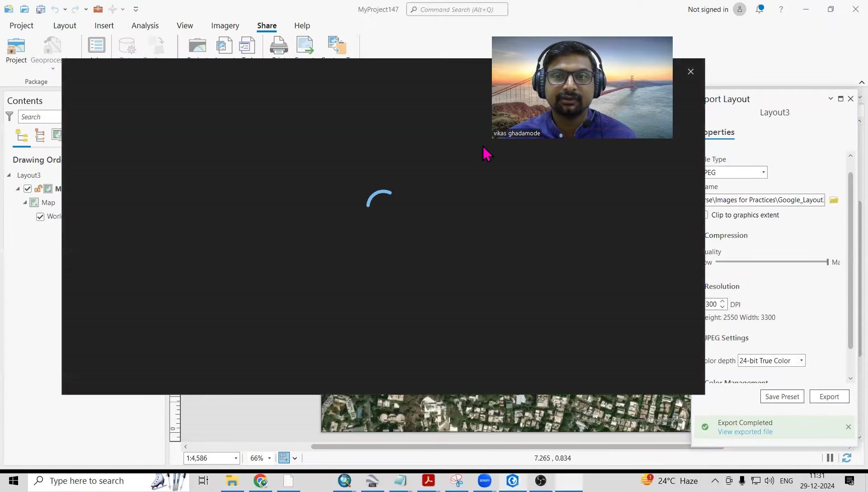Click the Redo arrow icon

(75, 9)
